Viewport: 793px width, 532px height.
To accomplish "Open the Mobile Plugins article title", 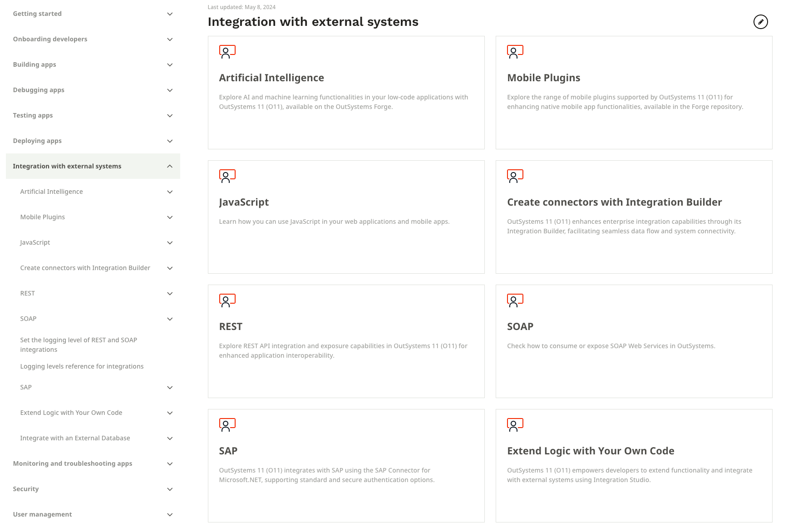I will coord(543,78).
